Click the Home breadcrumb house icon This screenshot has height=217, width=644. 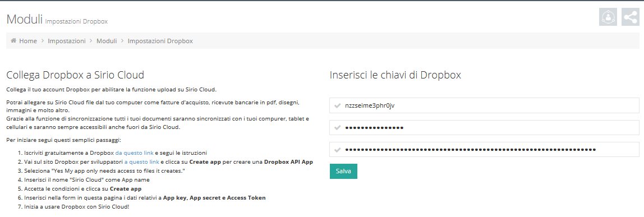coord(13,40)
